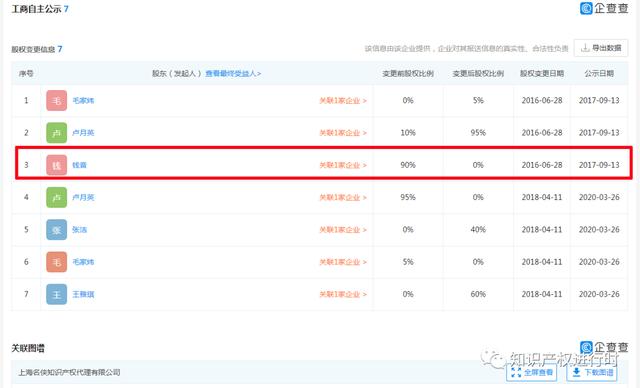Click the 95% after-change cell in row 2
The width and height of the screenshot is (640, 388).
point(478,133)
